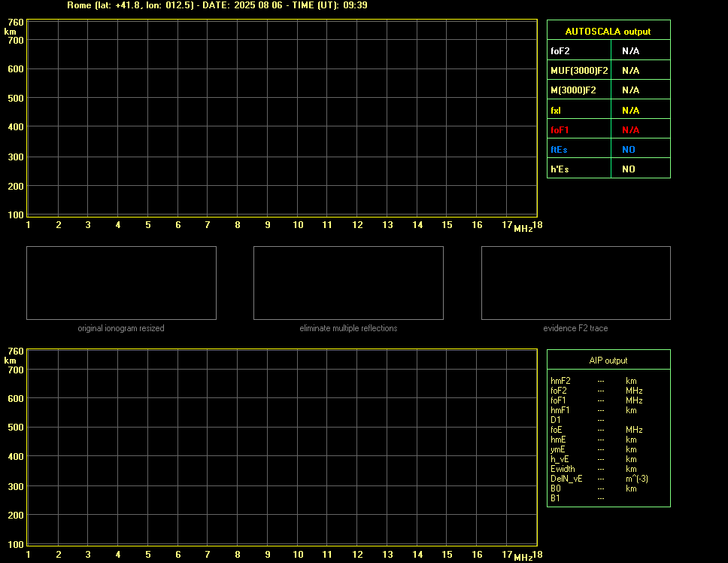
Task: Click the MHz axis label below top chart
Action: point(523,229)
